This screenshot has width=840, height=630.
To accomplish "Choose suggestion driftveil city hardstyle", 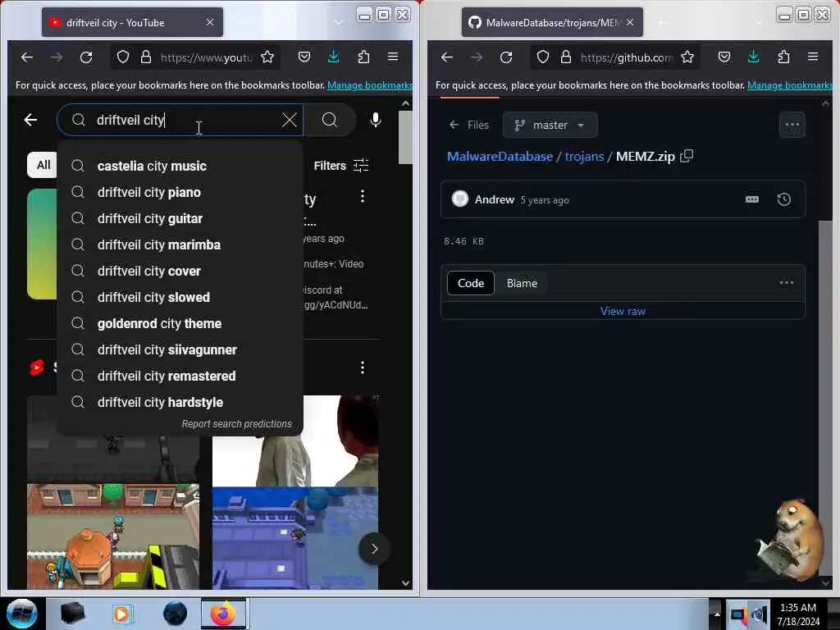I will pos(180,402).
